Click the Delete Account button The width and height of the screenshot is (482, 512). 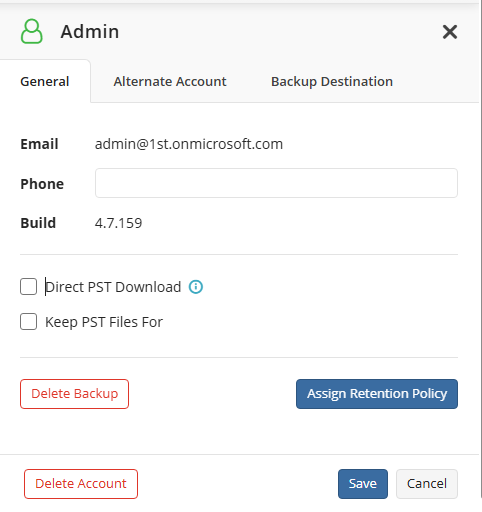tap(81, 484)
